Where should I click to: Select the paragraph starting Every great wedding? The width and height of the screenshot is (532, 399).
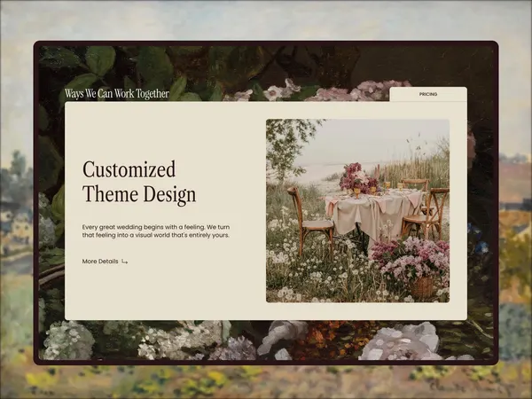tap(156, 231)
